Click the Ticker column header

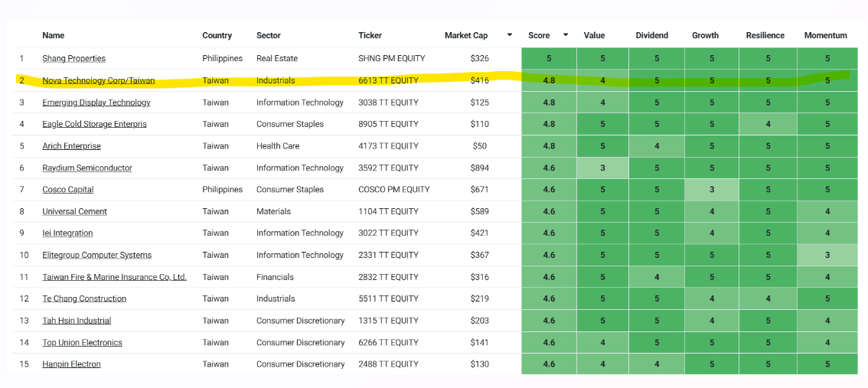tap(370, 35)
